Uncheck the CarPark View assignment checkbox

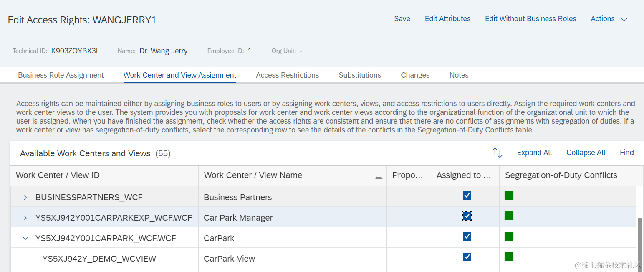click(467, 257)
